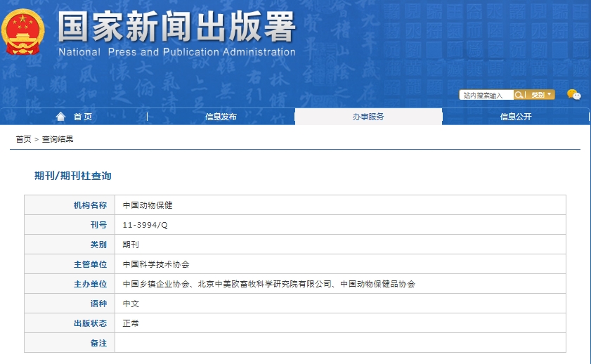The image size is (591, 364).
Task: Click the 期刊/期刊社查询 section heading
Action: [x=73, y=176]
